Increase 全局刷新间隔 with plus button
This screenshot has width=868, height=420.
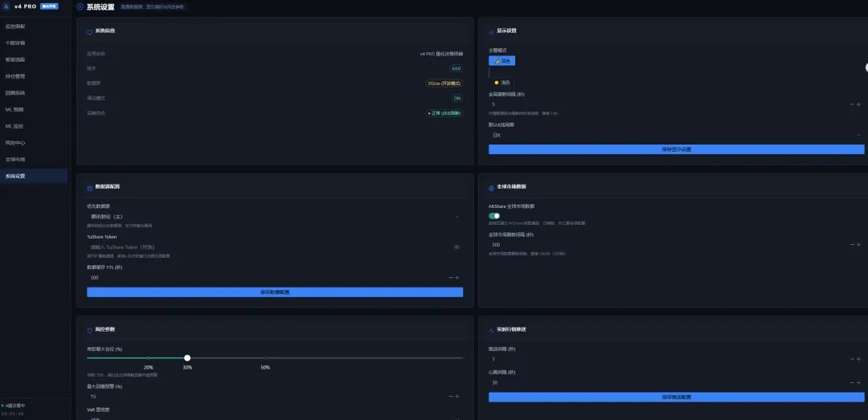click(x=858, y=104)
